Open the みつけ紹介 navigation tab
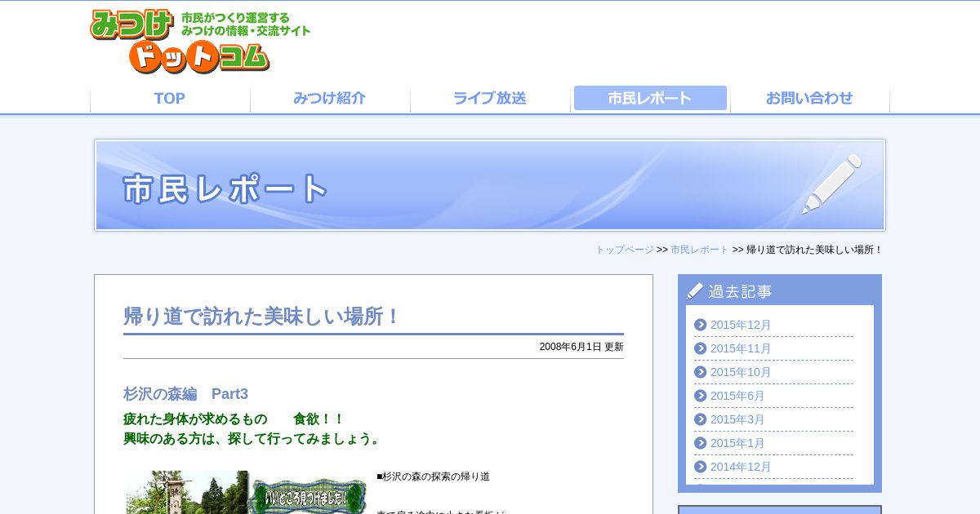This screenshot has height=514, width=980. click(330, 99)
